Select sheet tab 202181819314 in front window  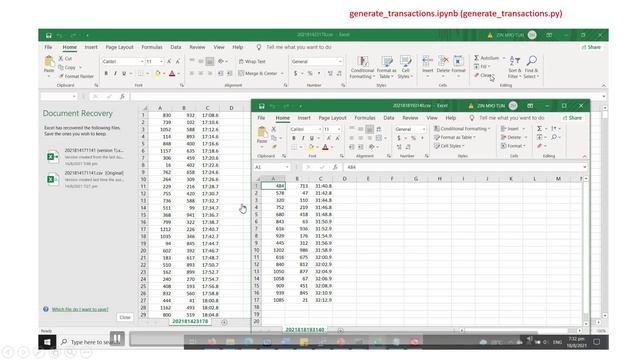304,329
